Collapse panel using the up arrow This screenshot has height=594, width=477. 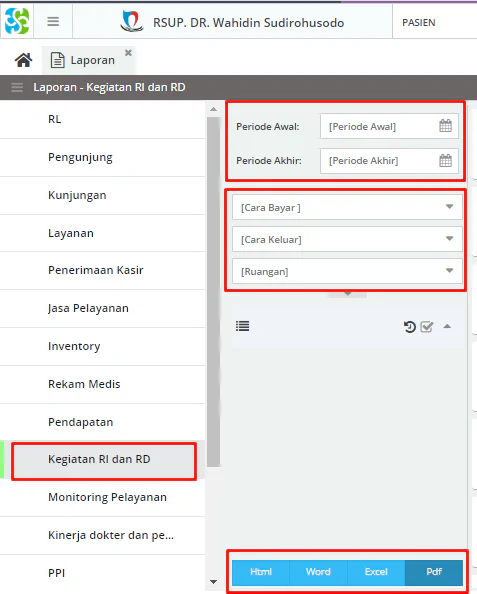(x=447, y=326)
